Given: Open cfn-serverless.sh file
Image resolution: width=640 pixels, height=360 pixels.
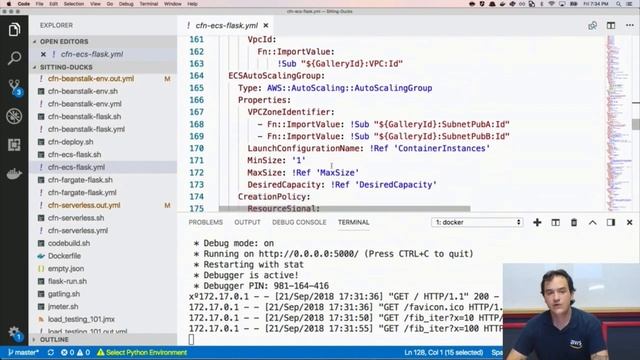Looking at the screenshot, I should coord(76,218).
